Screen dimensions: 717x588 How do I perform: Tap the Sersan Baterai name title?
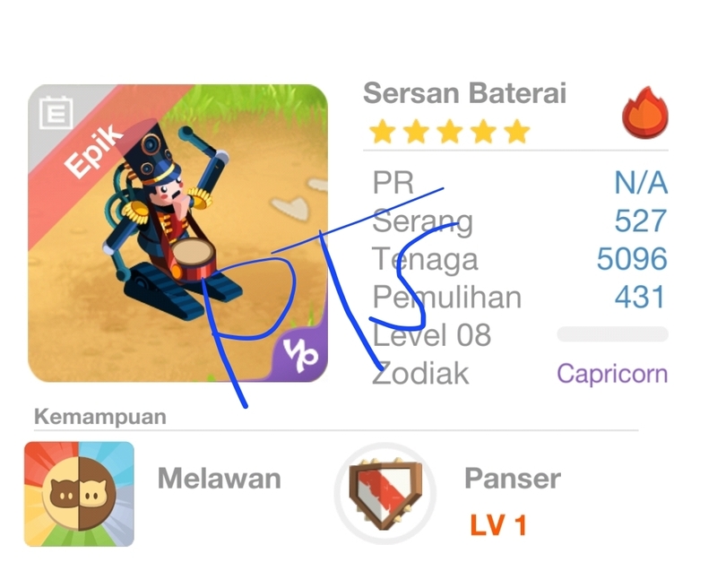coord(464,93)
